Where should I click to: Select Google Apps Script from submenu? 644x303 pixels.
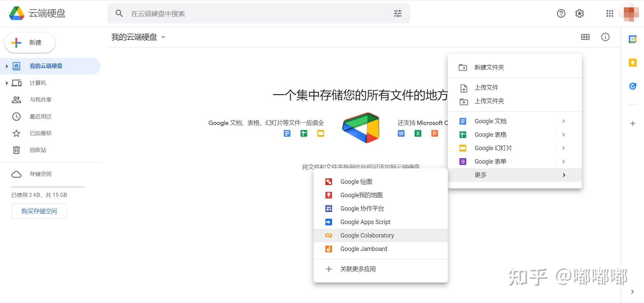pos(381,222)
